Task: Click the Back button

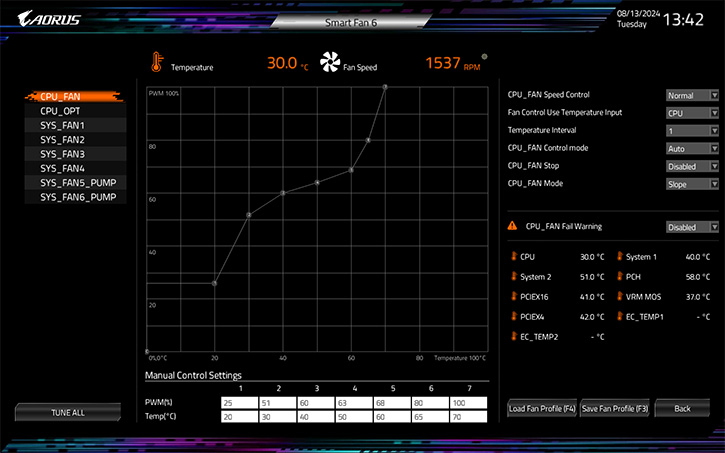Action: [682, 409]
